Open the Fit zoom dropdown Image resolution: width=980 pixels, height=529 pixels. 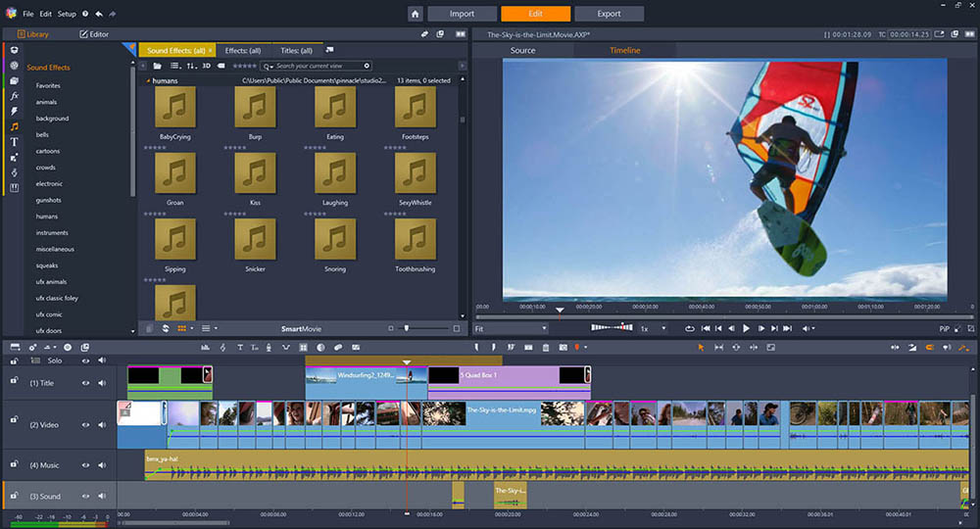tap(511, 329)
